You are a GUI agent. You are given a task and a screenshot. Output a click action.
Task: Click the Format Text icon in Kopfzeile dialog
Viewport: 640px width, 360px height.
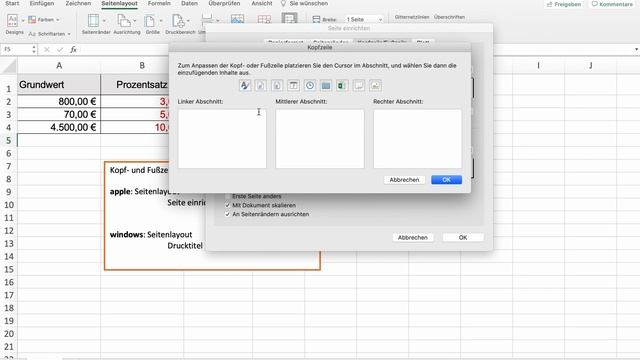244,85
